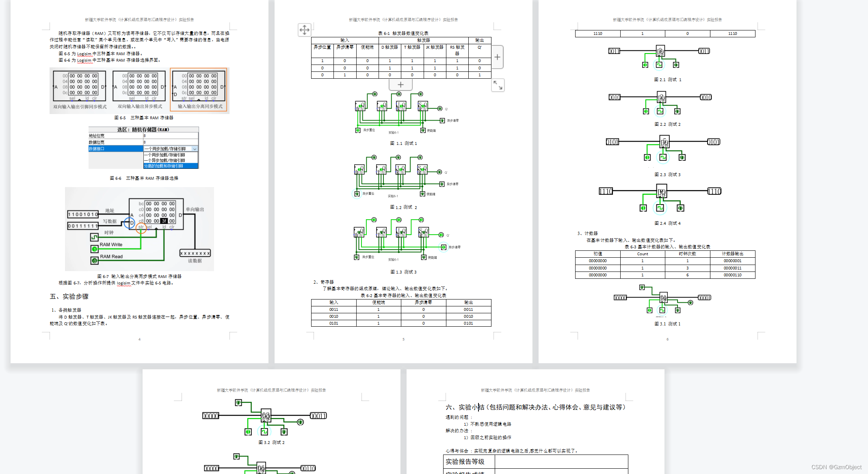Click the table resize handle icon
This screenshot has width=868, height=474.
click(x=498, y=85)
